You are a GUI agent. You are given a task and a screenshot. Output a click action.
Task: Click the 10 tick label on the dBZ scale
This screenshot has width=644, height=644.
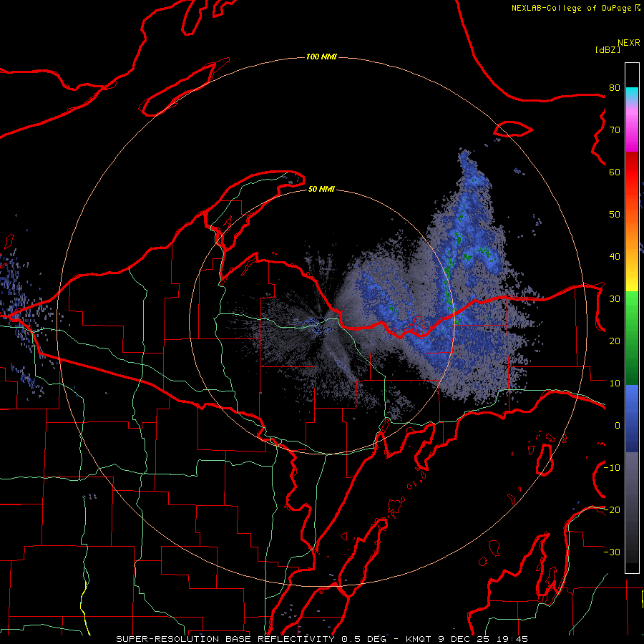point(615,384)
